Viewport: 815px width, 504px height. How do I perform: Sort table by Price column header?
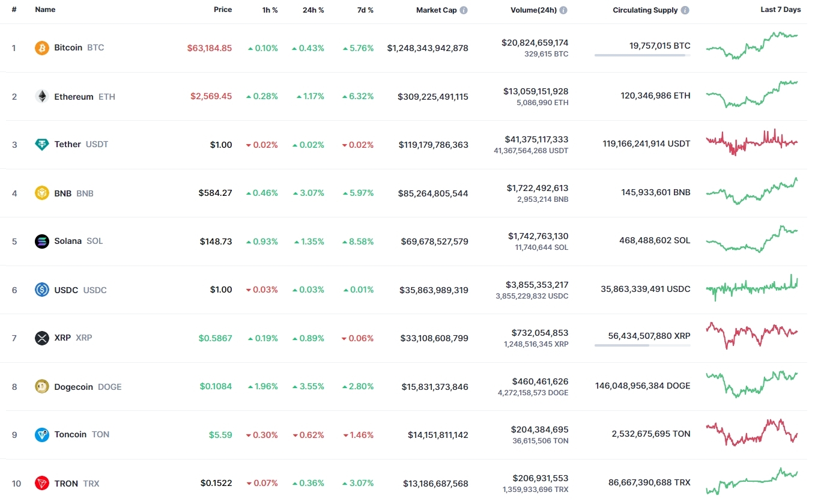pyautogui.click(x=222, y=10)
